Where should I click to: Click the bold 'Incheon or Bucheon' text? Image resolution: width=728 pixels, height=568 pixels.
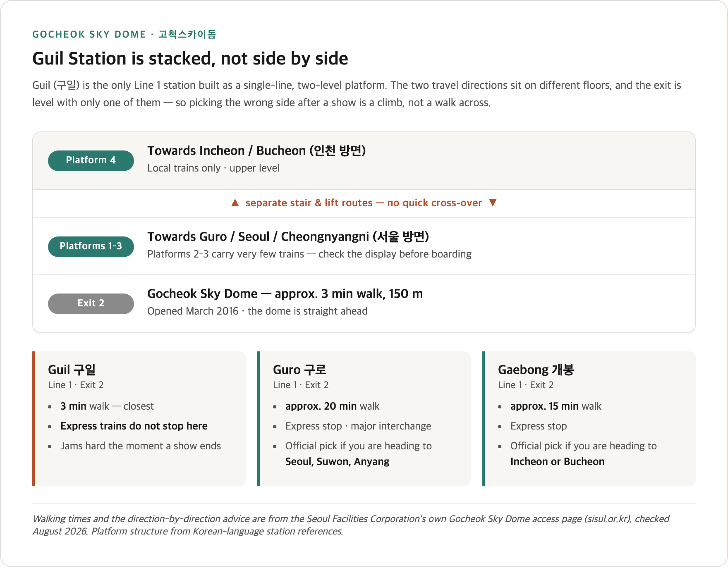coord(558,462)
